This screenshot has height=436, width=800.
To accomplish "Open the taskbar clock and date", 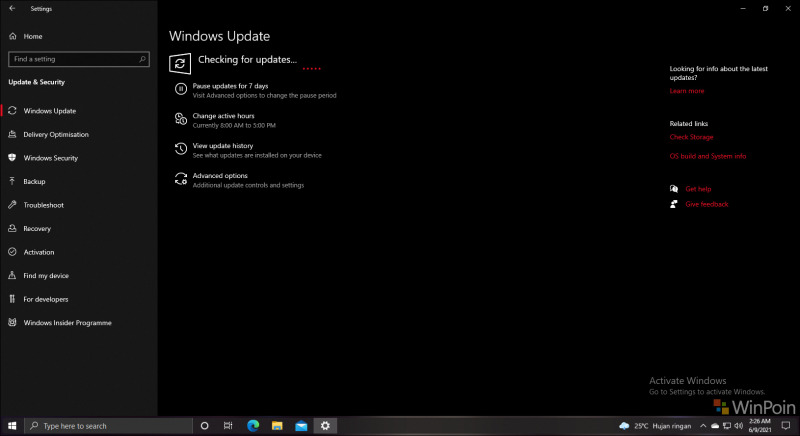I will click(x=760, y=426).
